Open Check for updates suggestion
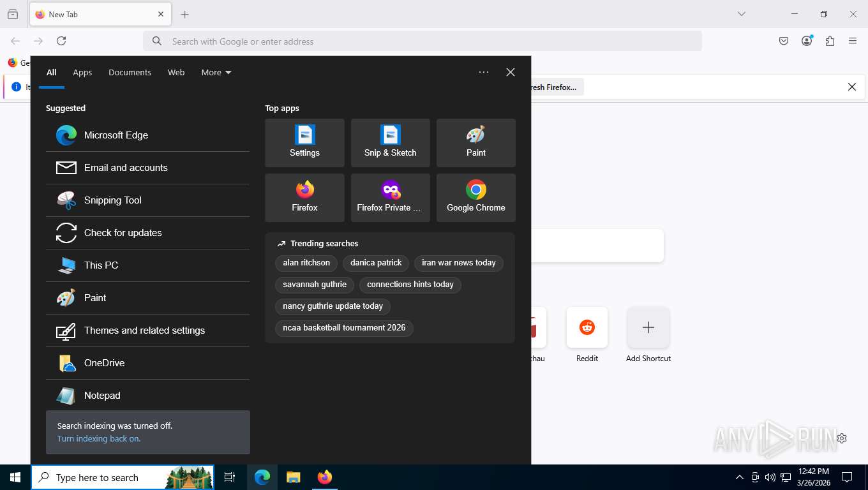Viewport: 868px width, 490px height. click(147, 233)
